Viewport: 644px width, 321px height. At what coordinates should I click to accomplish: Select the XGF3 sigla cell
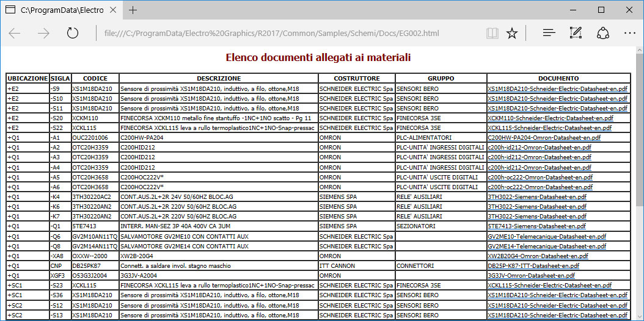60,275
